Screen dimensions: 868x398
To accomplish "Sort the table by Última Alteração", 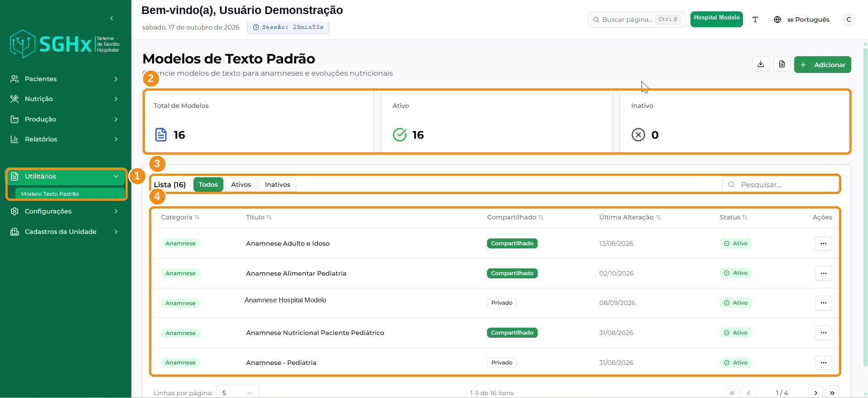I will click(x=630, y=217).
